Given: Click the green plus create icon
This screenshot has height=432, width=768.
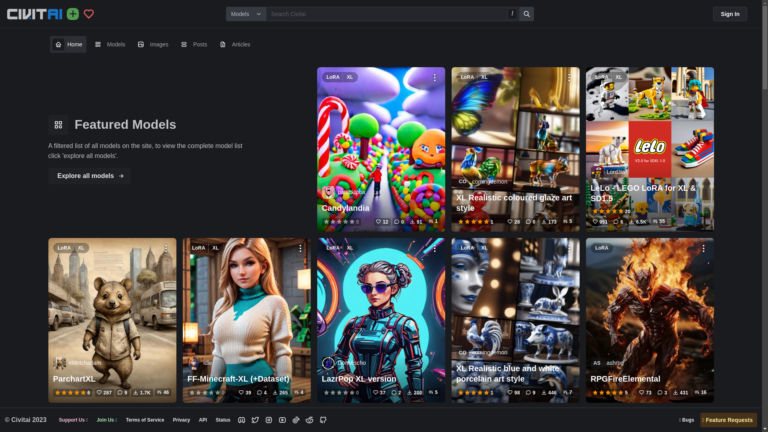Looking at the screenshot, I should click(73, 14).
